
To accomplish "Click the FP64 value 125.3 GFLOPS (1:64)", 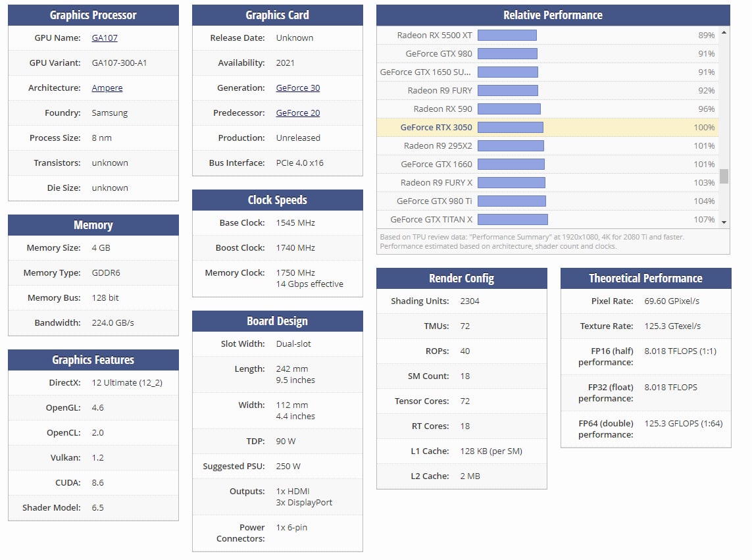I will pyautogui.click(x=684, y=423).
